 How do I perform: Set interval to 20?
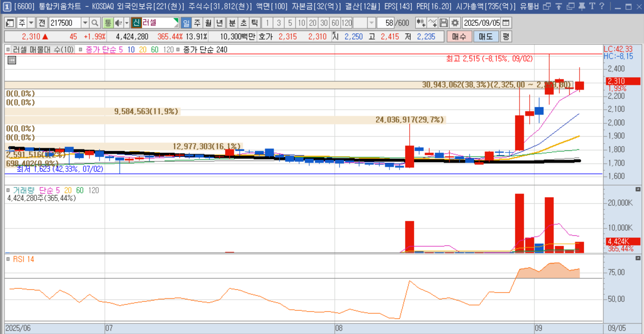point(313,23)
